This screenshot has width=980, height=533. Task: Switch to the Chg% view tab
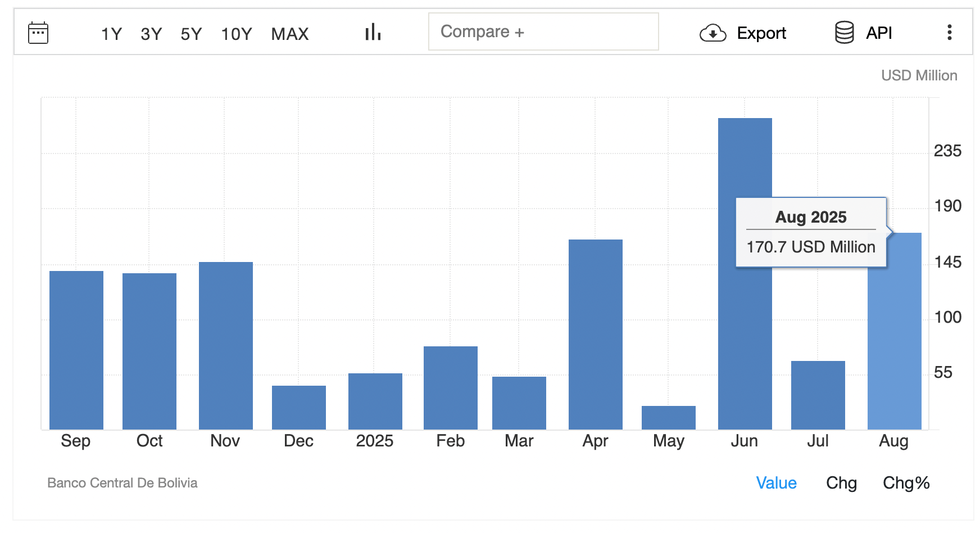point(906,483)
